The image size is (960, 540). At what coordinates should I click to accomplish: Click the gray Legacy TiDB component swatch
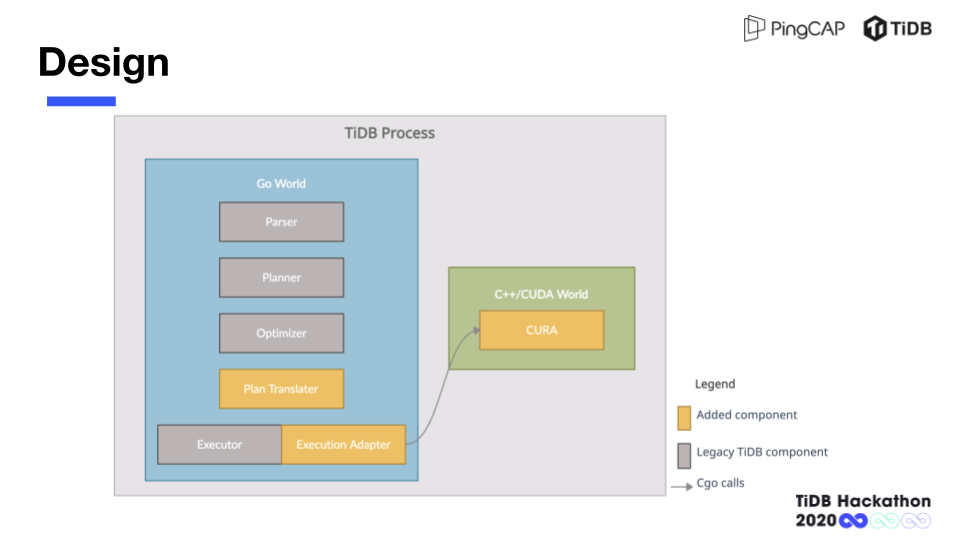[684, 454]
